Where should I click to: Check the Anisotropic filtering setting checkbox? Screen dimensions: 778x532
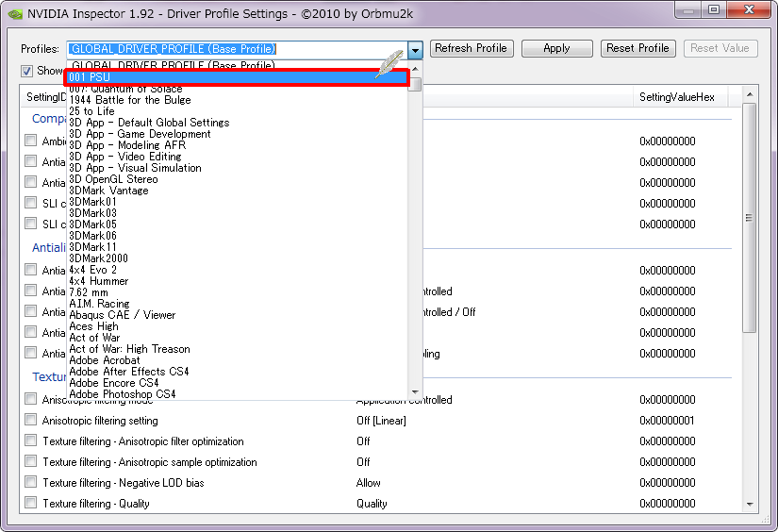pos(31,421)
